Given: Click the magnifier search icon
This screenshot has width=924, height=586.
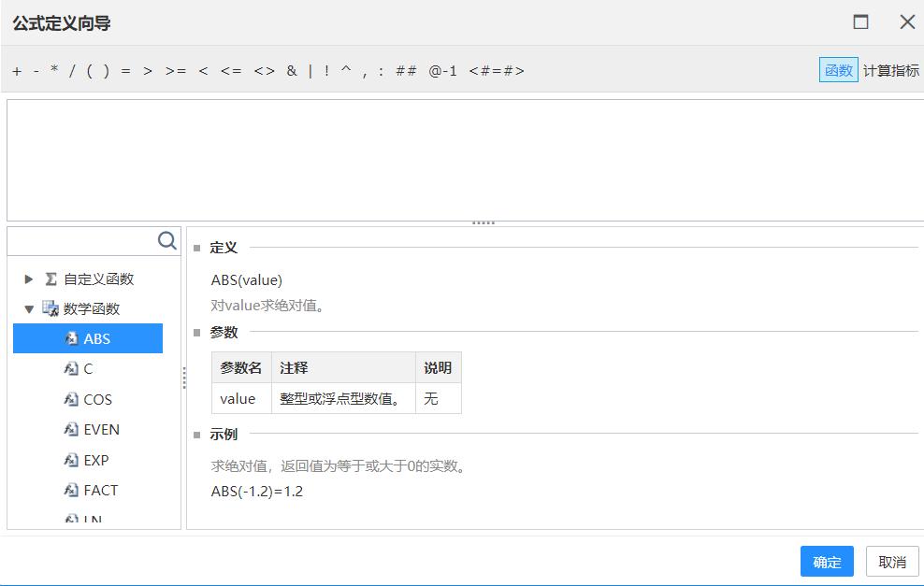Looking at the screenshot, I should tap(167, 241).
